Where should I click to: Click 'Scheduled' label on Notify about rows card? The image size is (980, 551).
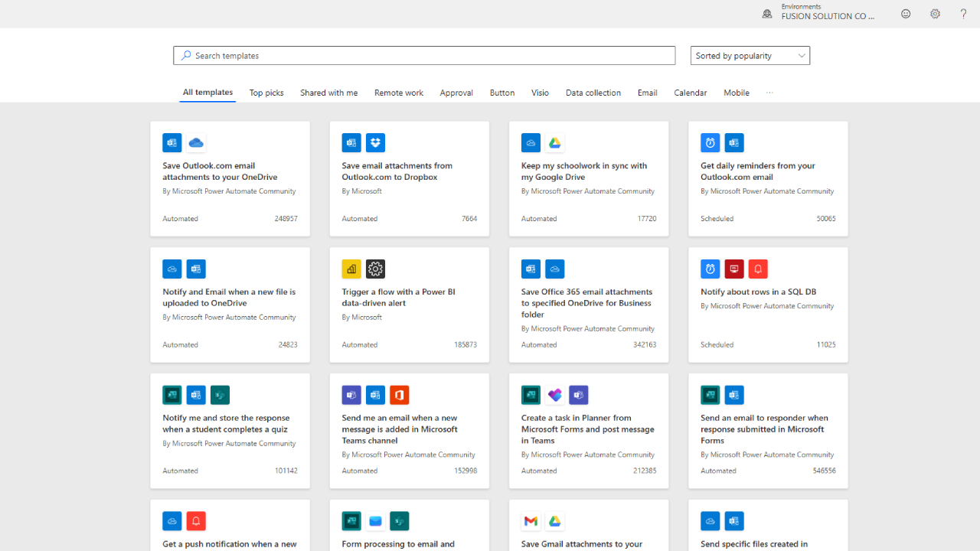717,344
